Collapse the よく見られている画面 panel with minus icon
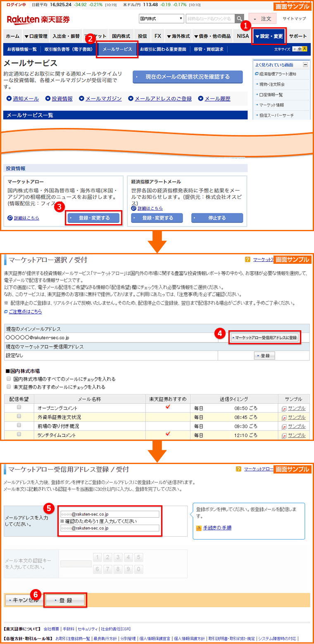The image size is (314, 644). point(305,65)
